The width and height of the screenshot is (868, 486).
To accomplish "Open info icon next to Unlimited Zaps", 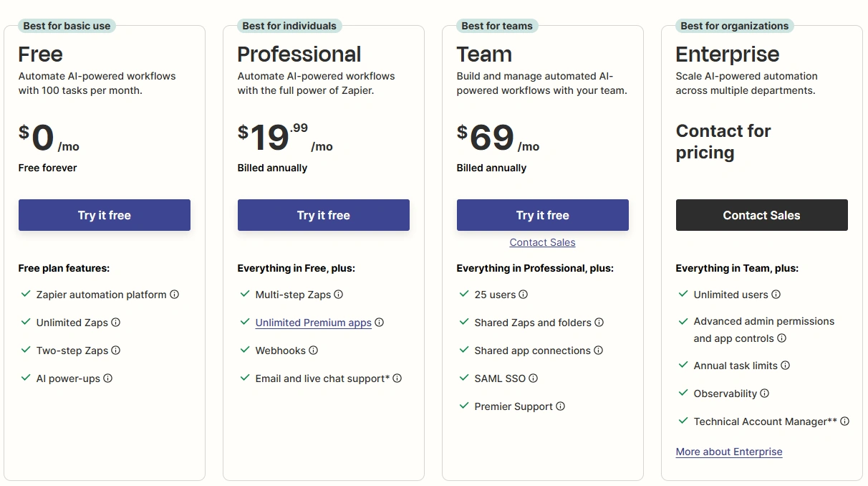I will click(x=116, y=323).
